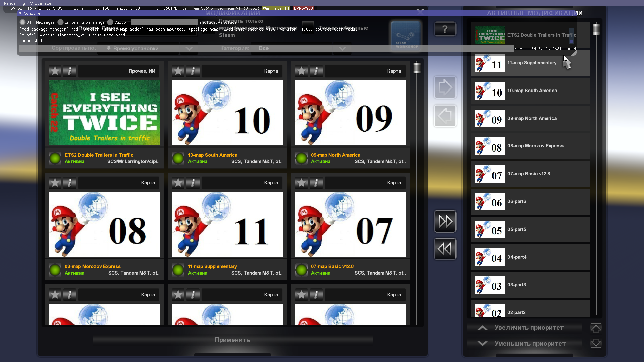Toggle green status of ETS2 Double Trailers
Screen dimensions: 644x362
pos(55,158)
